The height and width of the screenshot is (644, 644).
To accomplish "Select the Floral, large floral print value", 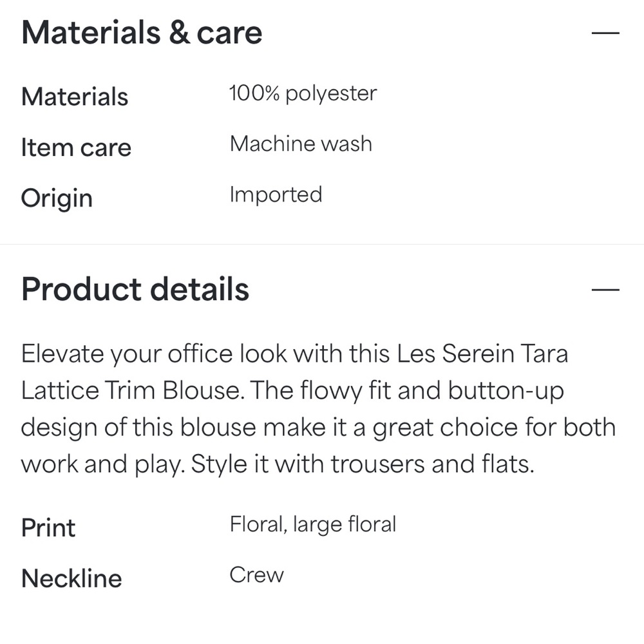I will 312,524.
